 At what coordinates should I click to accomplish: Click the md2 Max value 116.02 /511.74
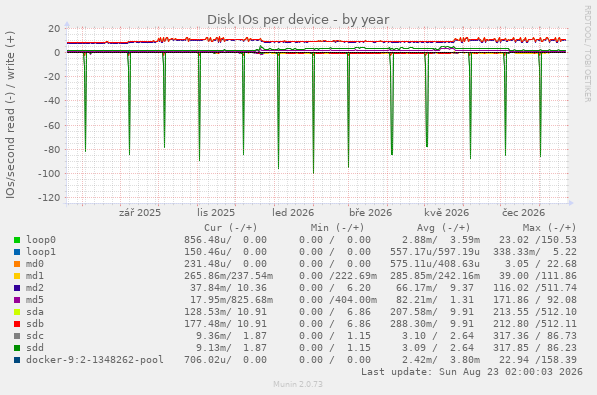click(535, 288)
